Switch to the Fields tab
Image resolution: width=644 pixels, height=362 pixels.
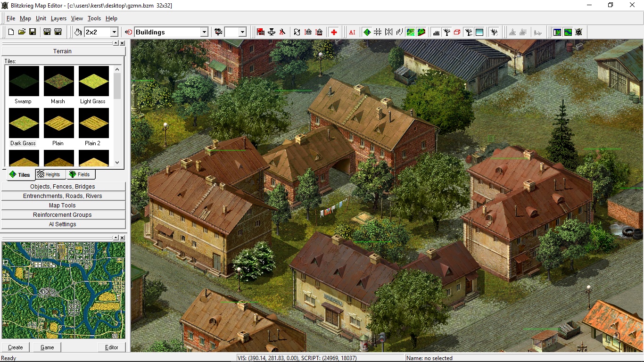(x=81, y=174)
